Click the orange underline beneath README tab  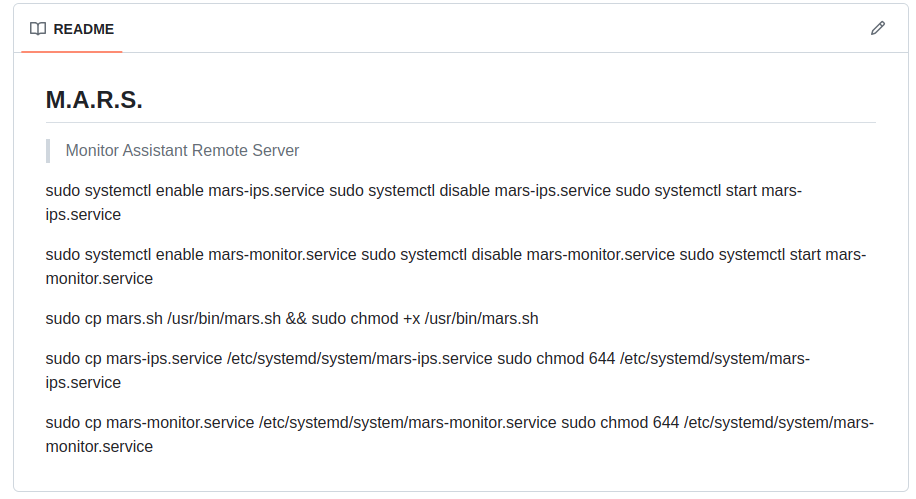point(72,51)
